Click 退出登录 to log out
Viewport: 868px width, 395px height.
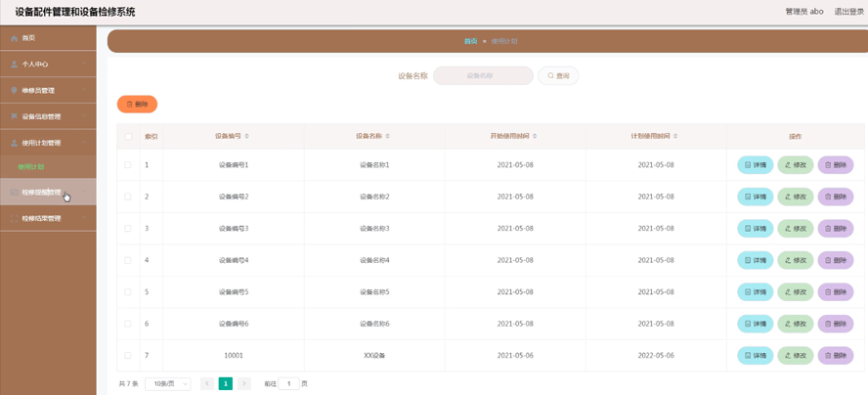coord(848,12)
